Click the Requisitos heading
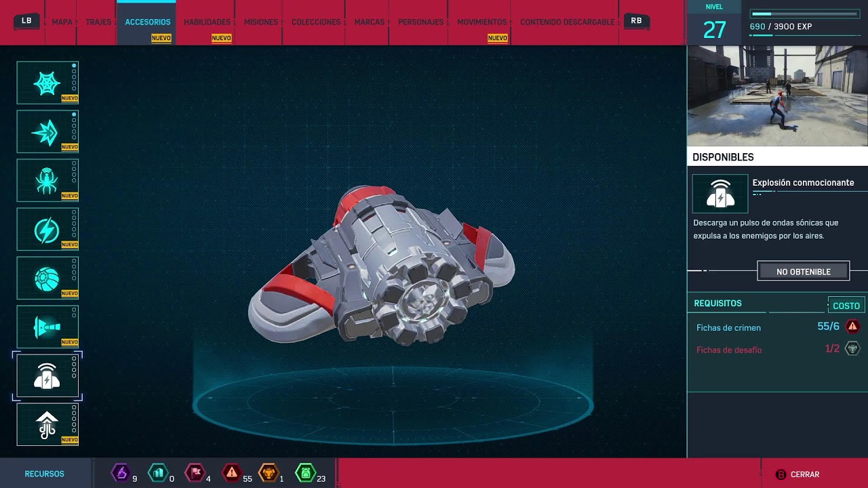Image resolution: width=868 pixels, height=488 pixels. pos(717,304)
